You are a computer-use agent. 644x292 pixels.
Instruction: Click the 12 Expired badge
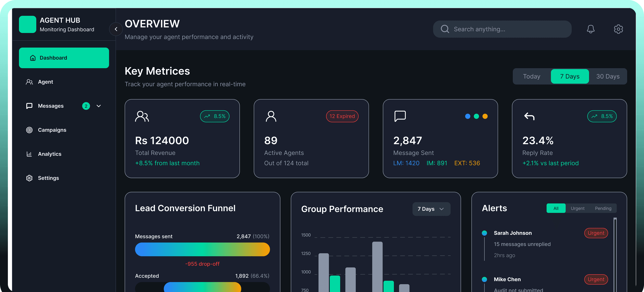342,116
